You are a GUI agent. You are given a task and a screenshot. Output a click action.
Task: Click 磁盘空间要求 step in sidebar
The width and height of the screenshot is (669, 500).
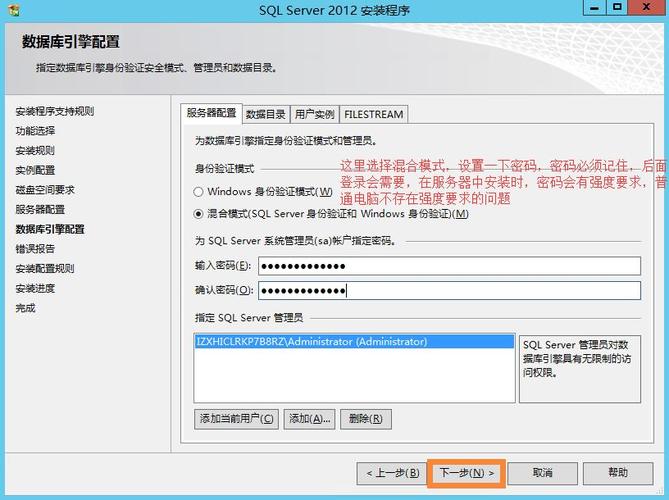[45, 190]
